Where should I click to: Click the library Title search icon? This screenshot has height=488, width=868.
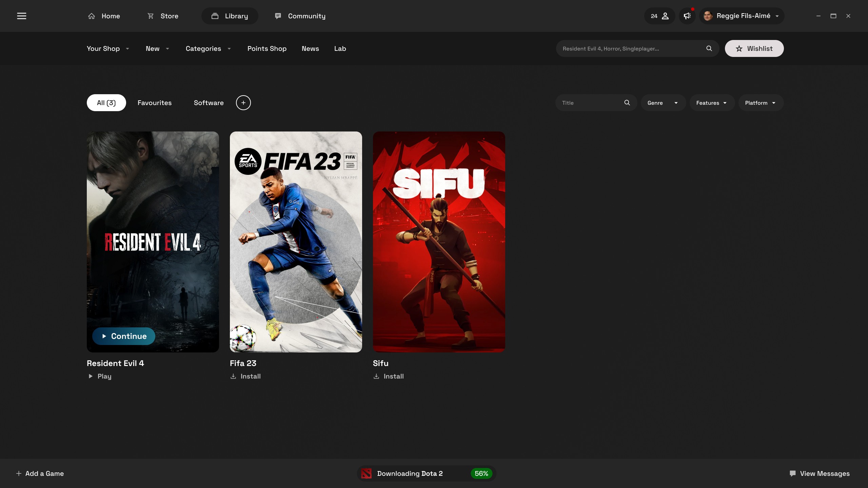click(x=627, y=103)
